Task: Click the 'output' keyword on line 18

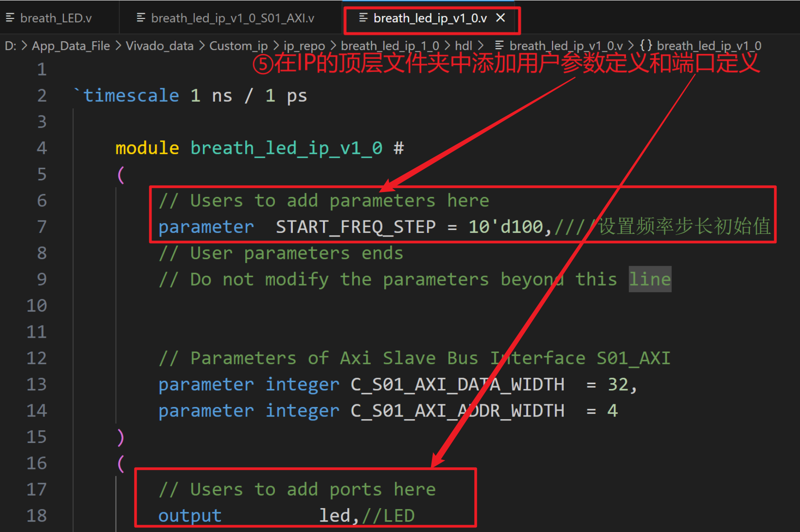Action: (190, 516)
